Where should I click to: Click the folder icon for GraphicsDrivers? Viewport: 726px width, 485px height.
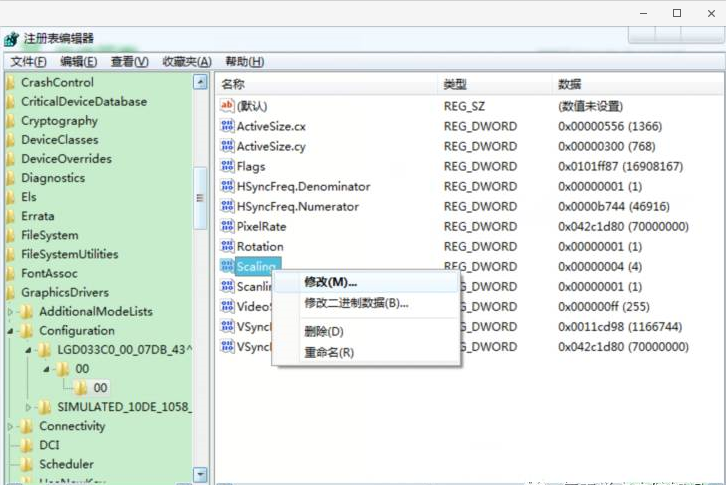point(11,293)
